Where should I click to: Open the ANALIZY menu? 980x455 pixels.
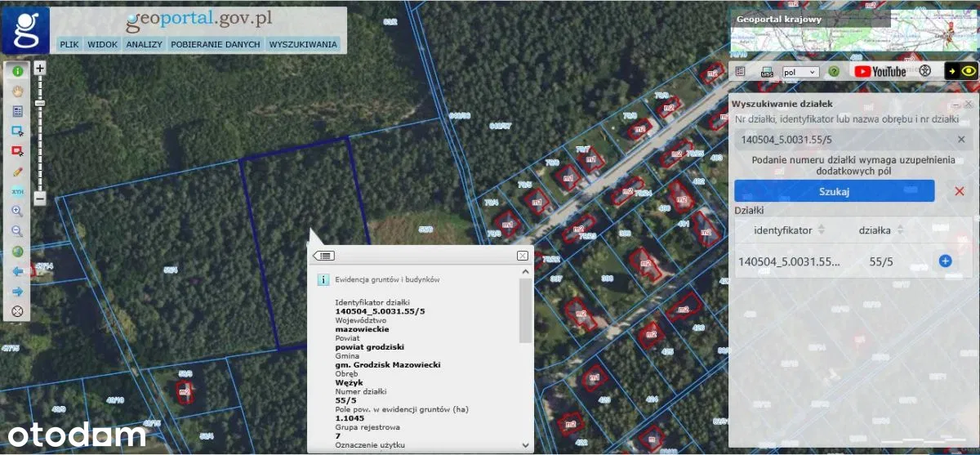tap(145, 44)
